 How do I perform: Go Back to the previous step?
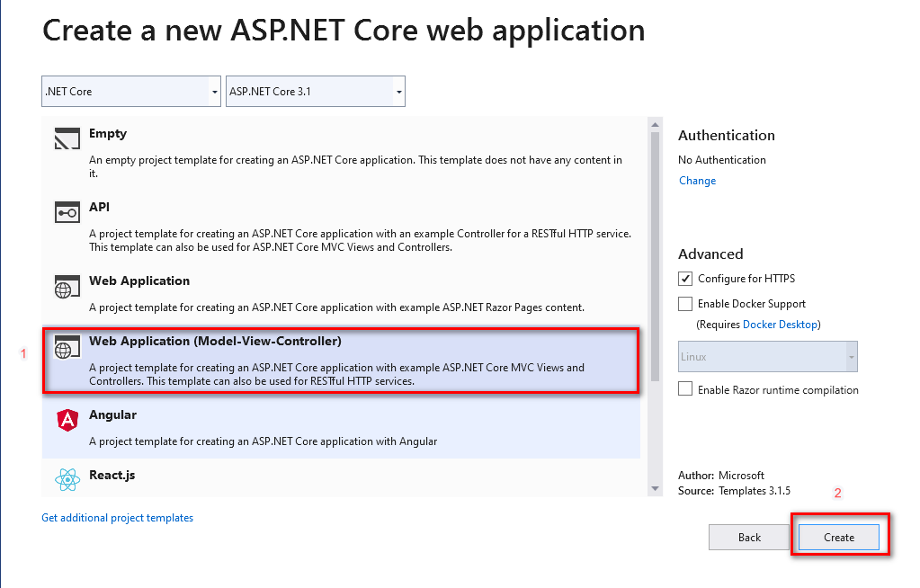tap(749, 538)
